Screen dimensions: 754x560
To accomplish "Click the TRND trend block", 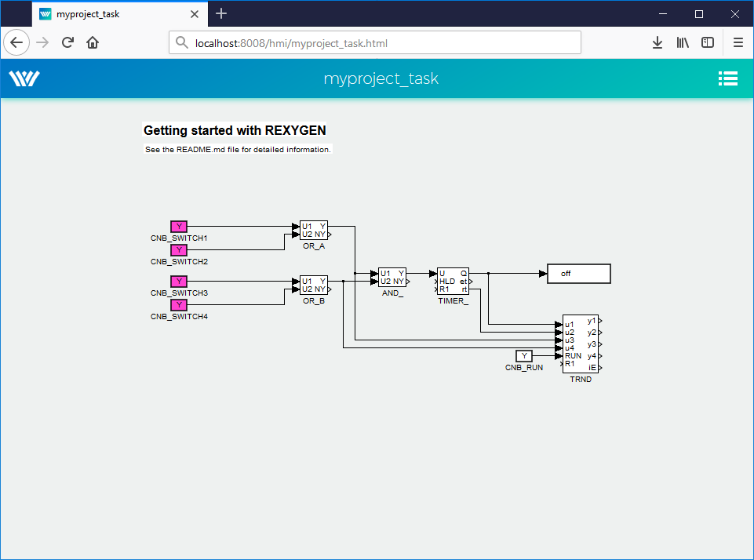I will click(x=581, y=344).
